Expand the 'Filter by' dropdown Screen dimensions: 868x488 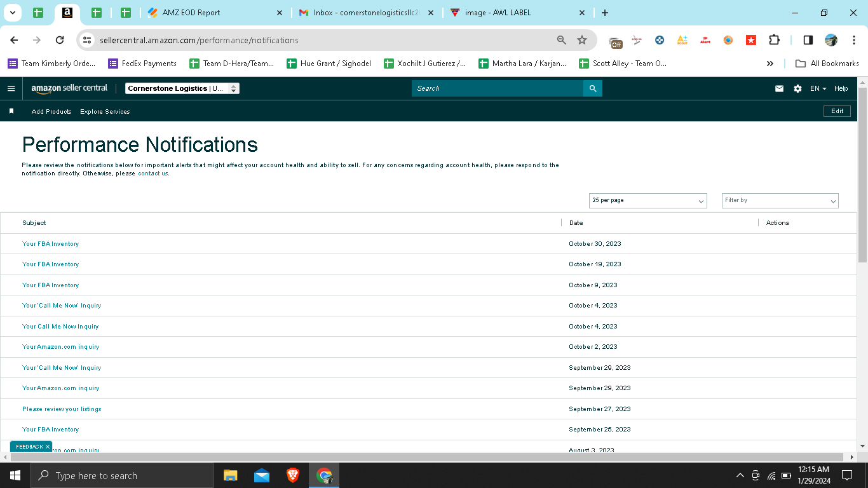pos(780,201)
